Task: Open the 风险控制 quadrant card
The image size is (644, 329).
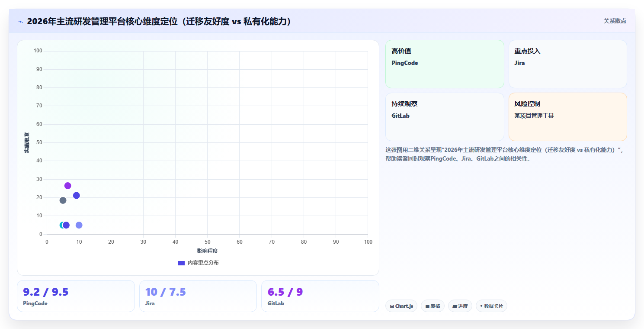Action: 567,117
